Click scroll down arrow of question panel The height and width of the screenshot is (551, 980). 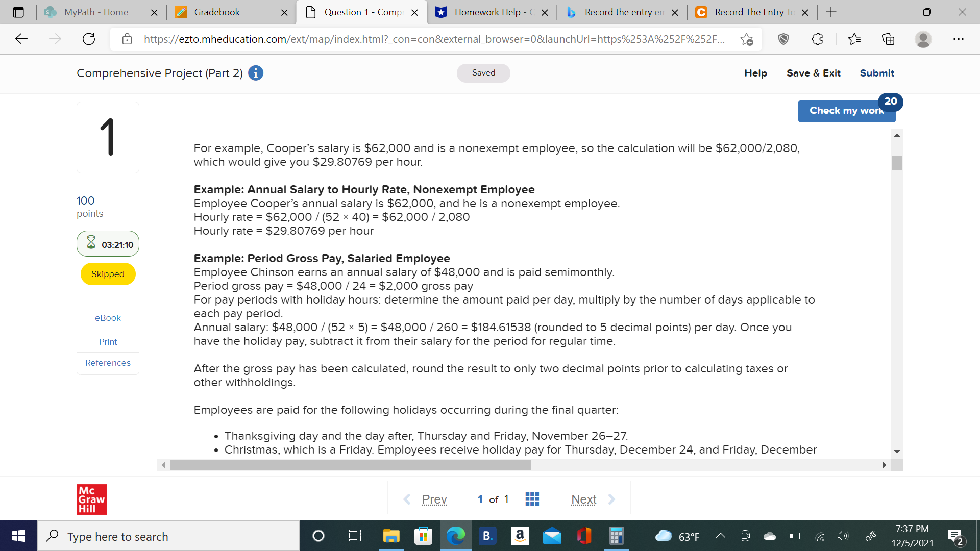(x=897, y=452)
